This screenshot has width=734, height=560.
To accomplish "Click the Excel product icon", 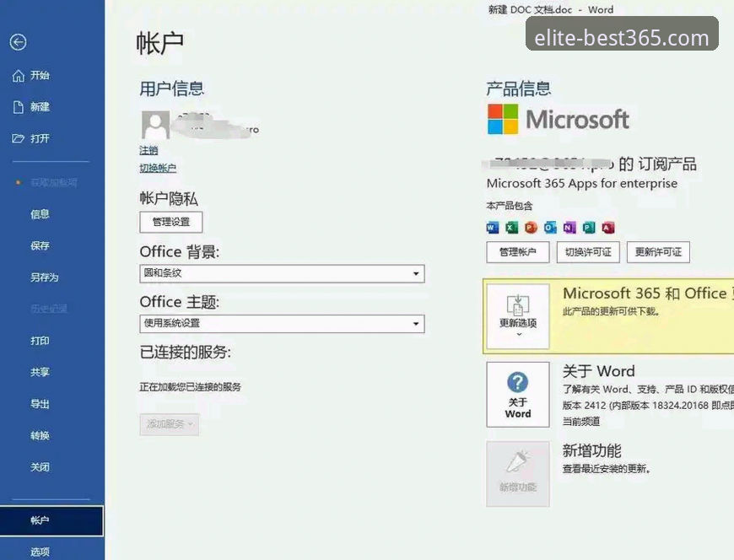I will tap(511, 228).
